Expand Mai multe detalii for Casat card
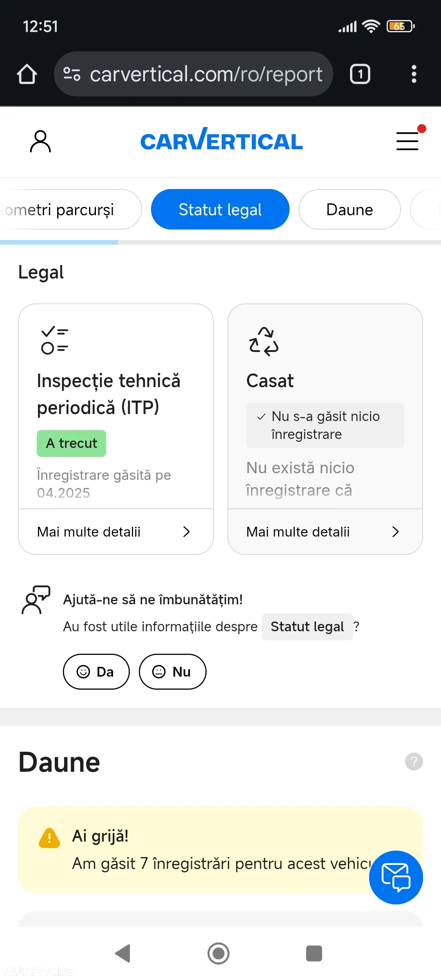Image resolution: width=441 pixels, height=980 pixels. click(x=325, y=532)
